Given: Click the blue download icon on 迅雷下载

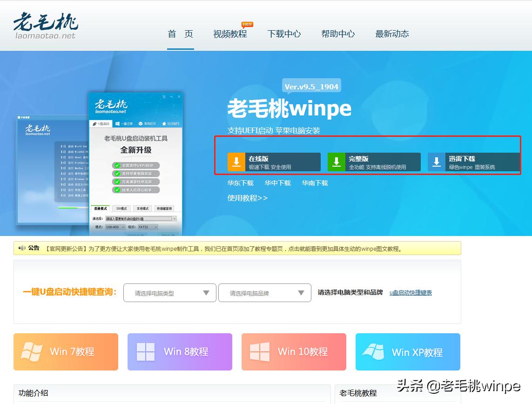Looking at the screenshot, I should [x=436, y=161].
